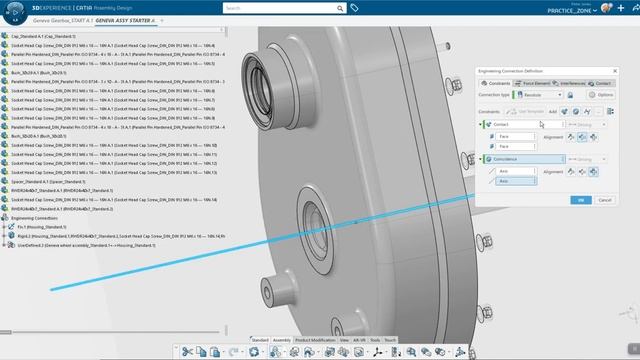Screen dimensions: 640x360
Task: Toggle Coincidence third alignment option
Action: pos(593,172)
